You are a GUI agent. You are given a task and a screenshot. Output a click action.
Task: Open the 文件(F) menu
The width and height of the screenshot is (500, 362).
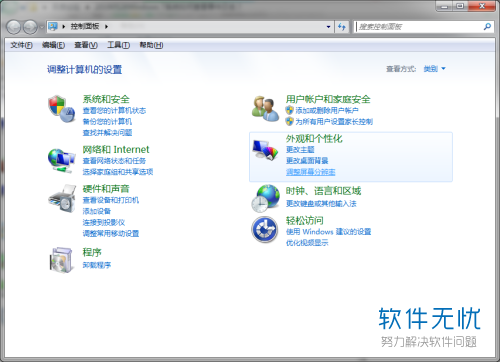(21, 45)
